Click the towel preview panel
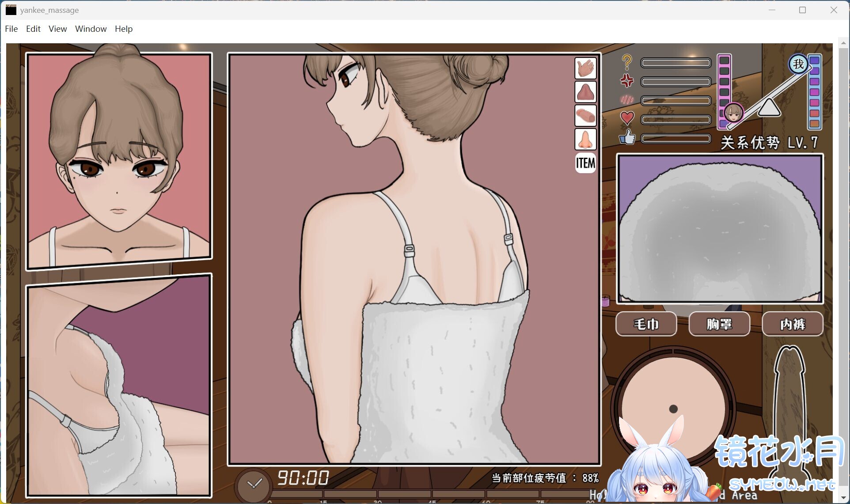This screenshot has height=504, width=850. click(x=720, y=228)
